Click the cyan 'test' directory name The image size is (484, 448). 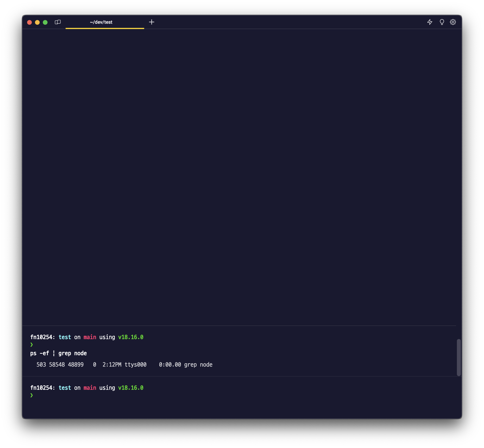click(65, 337)
